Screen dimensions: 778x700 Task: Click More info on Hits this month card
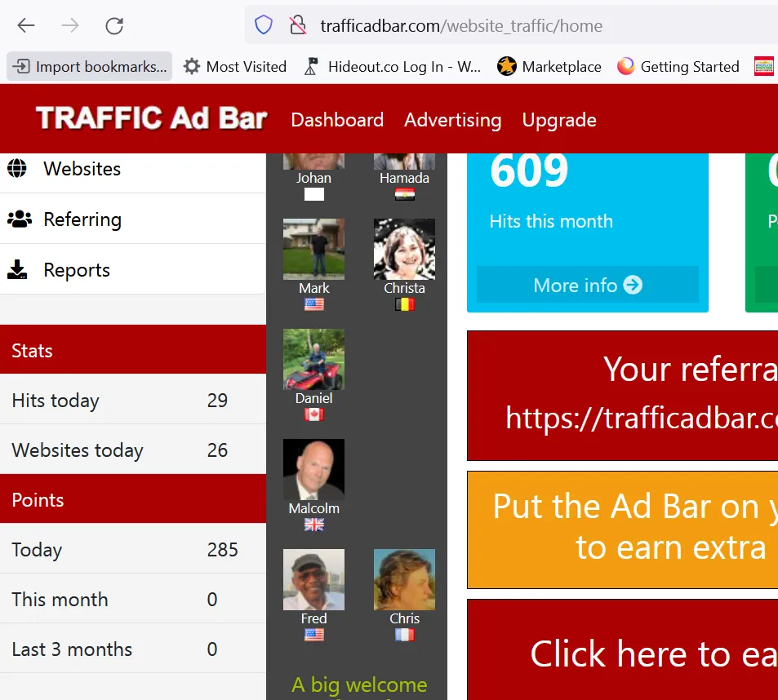588,285
